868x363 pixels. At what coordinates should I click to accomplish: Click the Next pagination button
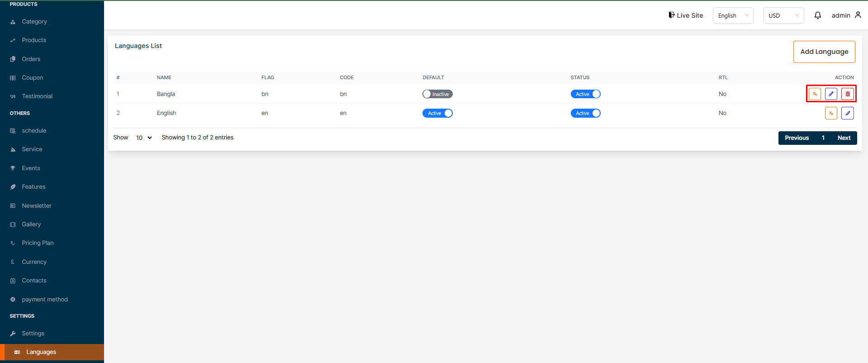(x=844, y=138)
